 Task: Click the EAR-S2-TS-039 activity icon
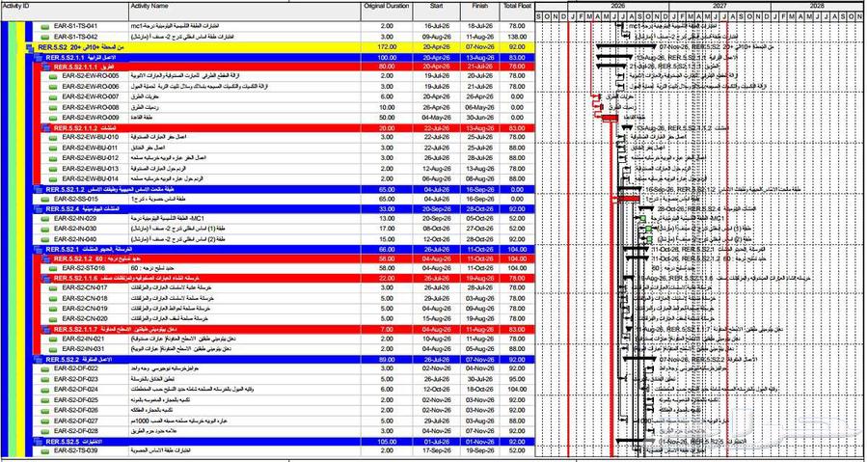pos(44,451)
